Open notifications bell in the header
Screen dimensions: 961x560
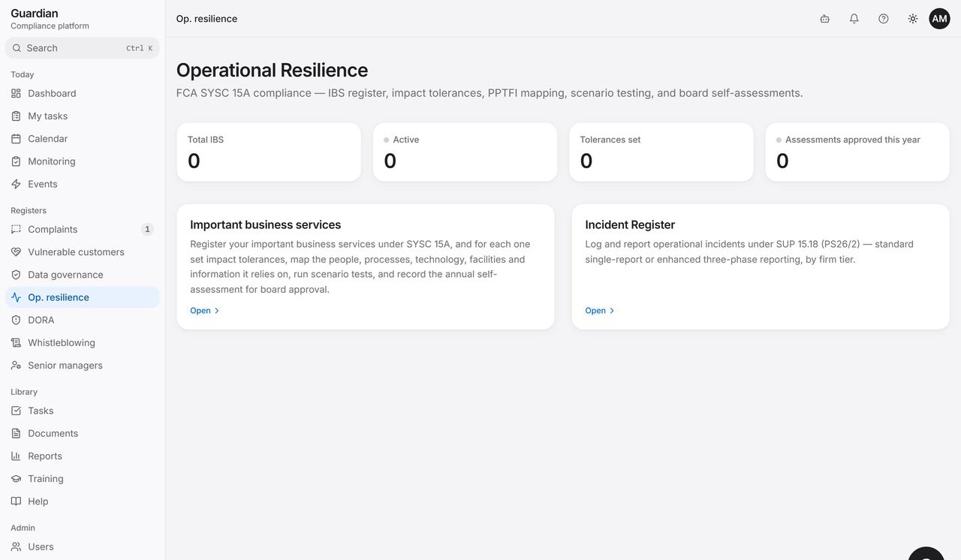tap(854, 19)
